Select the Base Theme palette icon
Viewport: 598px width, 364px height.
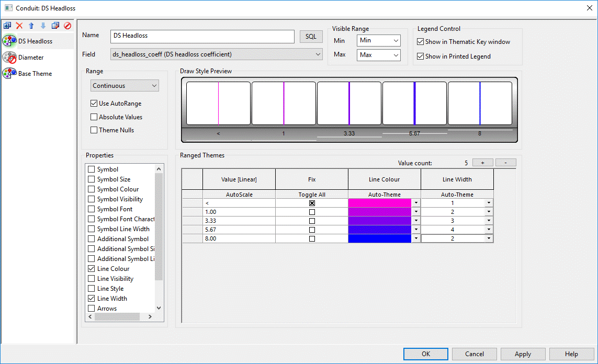9,74
